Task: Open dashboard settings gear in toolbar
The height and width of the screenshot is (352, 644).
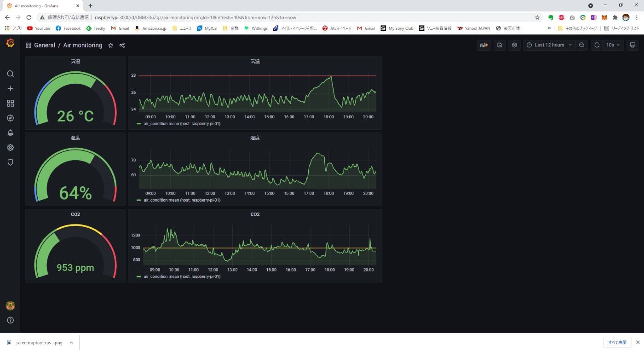Action: click(x=514, y=45)
